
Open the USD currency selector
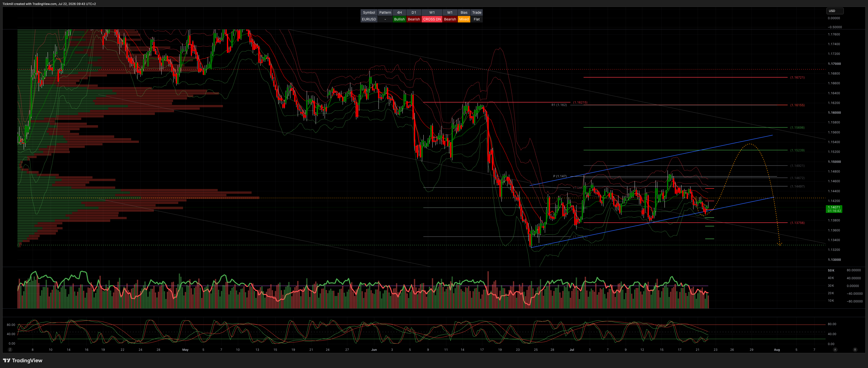point(835,11)
